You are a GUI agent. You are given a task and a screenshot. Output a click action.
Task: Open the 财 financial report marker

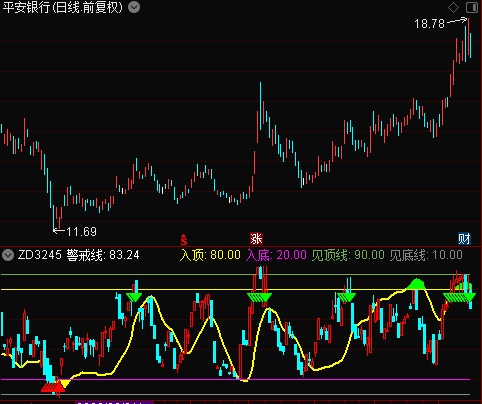pos(464,239)
